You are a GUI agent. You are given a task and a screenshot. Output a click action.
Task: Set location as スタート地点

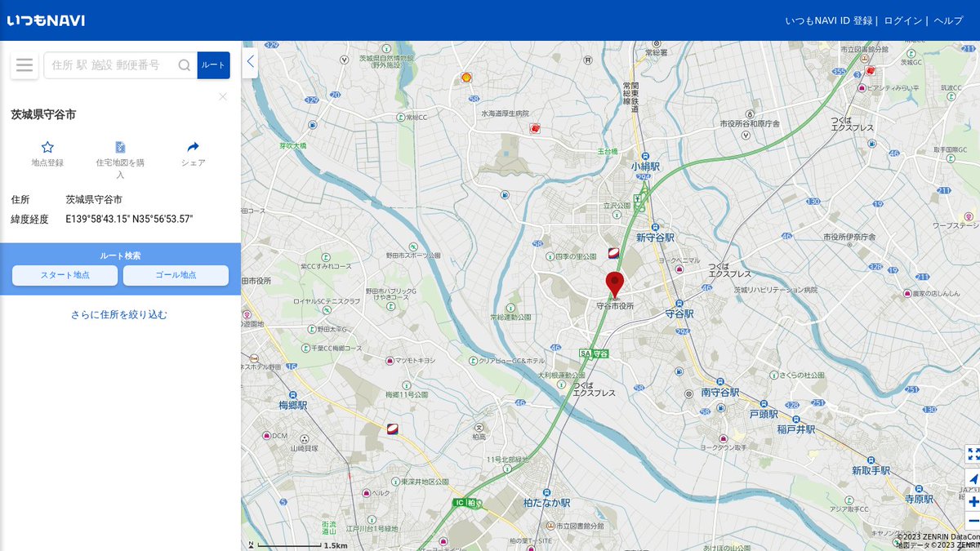pyautogui.click(x=65, y=275)
